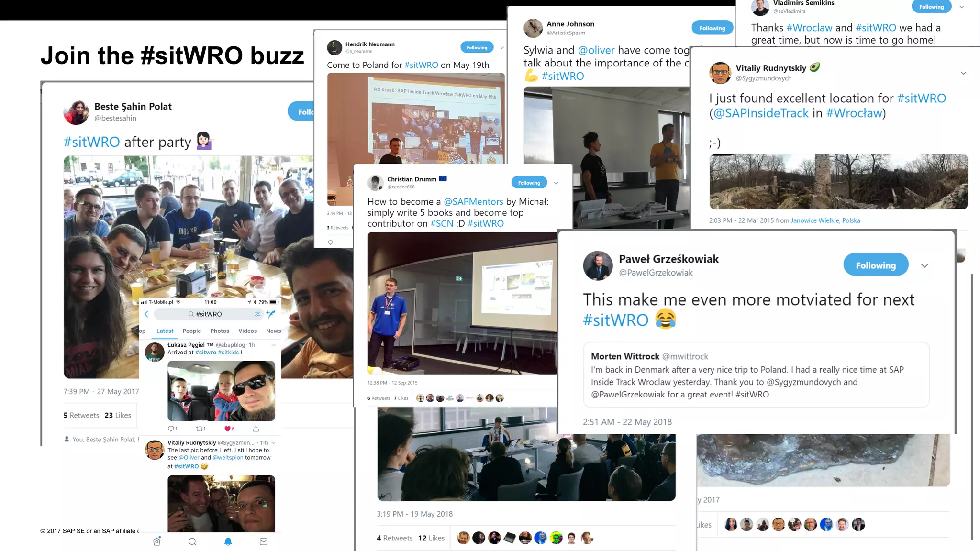
Task: Select the Photos tab in search results
Action: [x=220, y=331]
